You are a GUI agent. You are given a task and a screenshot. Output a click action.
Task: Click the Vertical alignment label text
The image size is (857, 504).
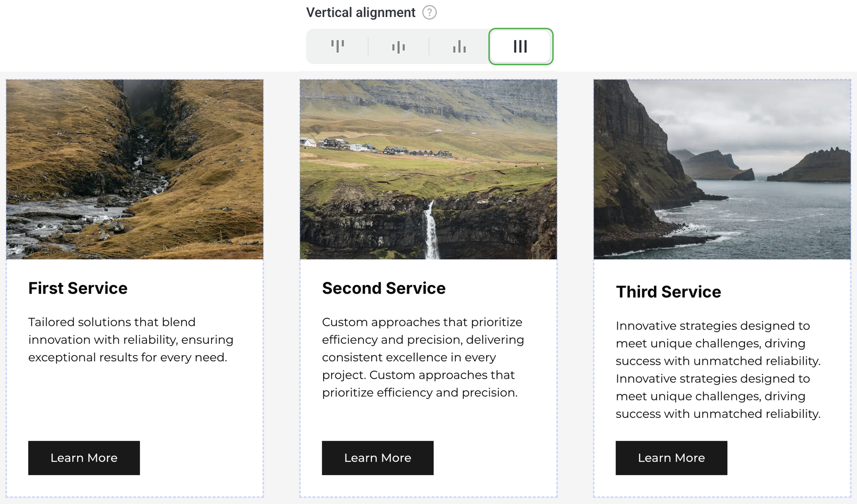click(x=361, y=12)
